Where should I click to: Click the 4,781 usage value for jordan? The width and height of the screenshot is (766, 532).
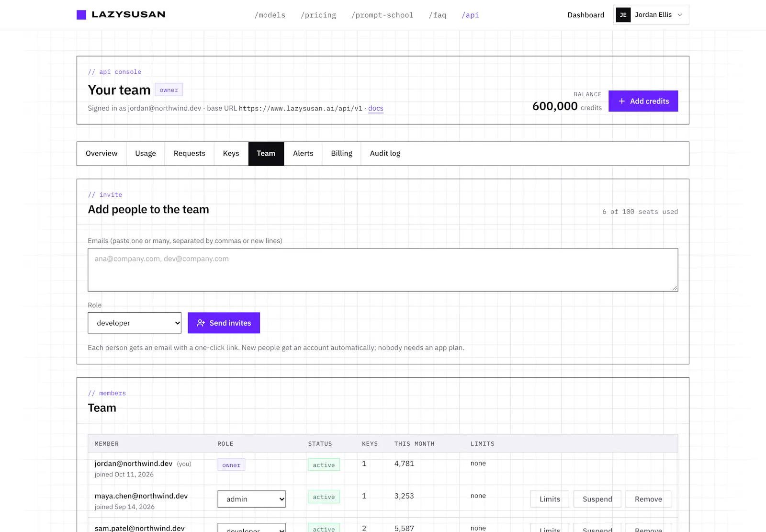tap(404, 464)
